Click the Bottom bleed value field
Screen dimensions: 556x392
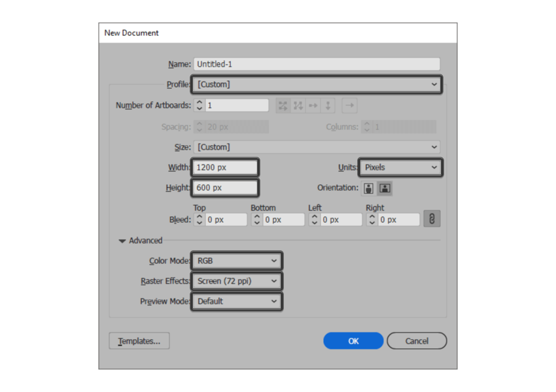(x=283, y=220)
